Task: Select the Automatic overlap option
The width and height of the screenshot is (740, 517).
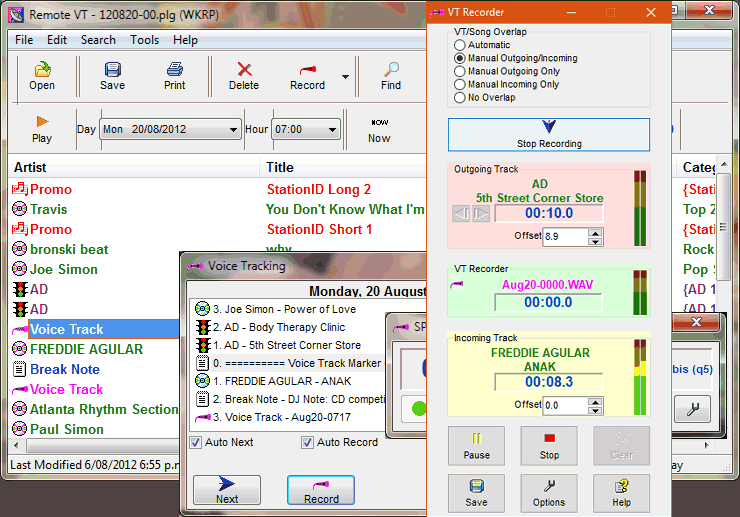Action: (460, 45)
